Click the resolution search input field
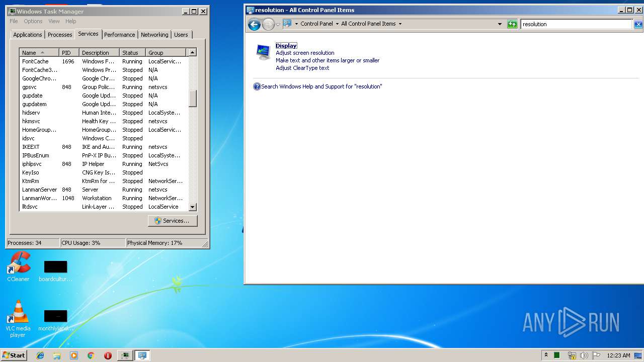Viewport: 644px width, 362px height. pyautogui.click(x=576, y=24)
